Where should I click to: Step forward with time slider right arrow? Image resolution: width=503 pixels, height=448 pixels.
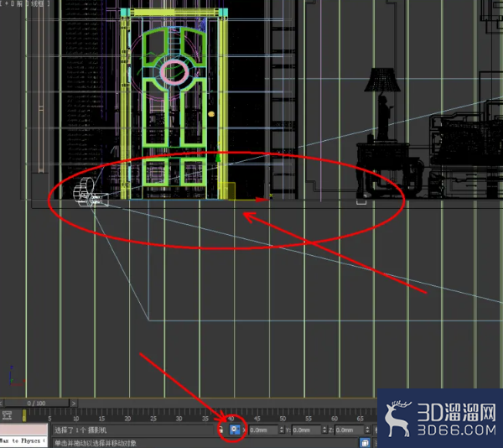click(x=74, y=403)
